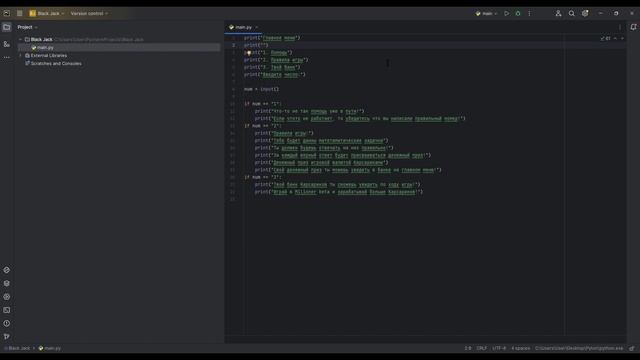The height and width of the screenshot is (360, 640).
Task: Debug the main configuration
Action: [x=518, y=13]
